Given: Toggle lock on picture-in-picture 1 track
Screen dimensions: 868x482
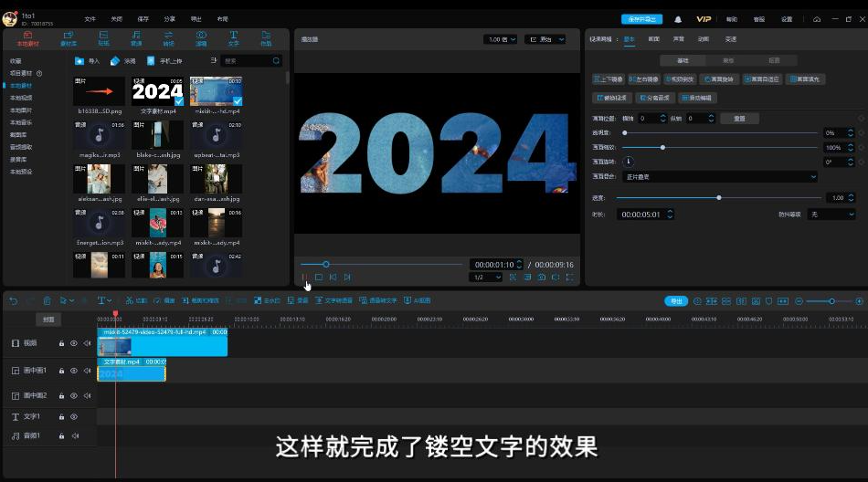Looking at the screenshot, I should pyautogui.click(x=61, y=371).
